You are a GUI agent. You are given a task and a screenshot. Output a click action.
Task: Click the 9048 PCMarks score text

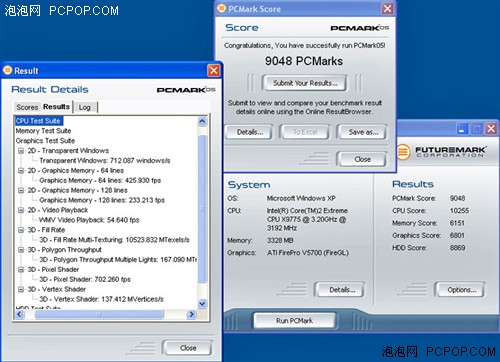tap(304, 61)
